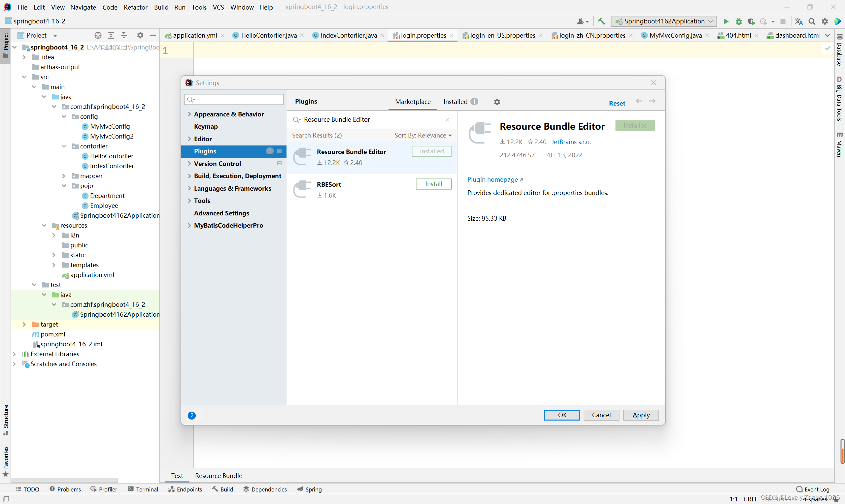Open IDE settings via the gear toolbar icon
The height and width of the screenshot is (504, 845).
pos(825,21)
